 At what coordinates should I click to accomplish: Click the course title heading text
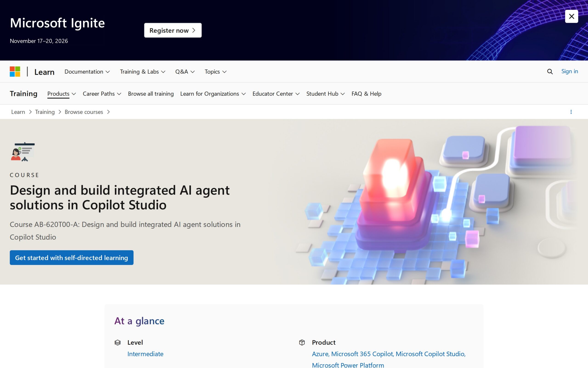pyautogui.click(x=119, y=197)
